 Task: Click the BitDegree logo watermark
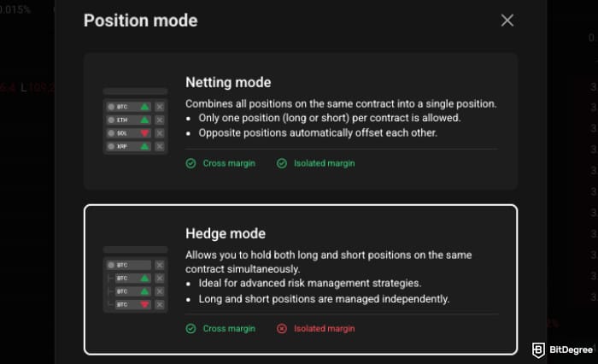(561, 350)
